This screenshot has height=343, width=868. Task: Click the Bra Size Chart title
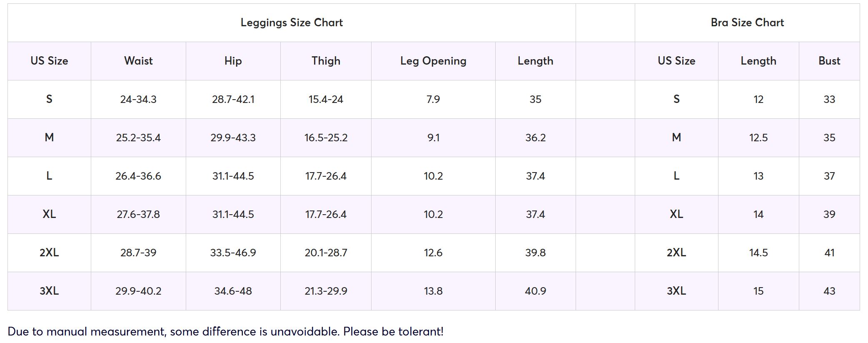[x=747, y=23]
